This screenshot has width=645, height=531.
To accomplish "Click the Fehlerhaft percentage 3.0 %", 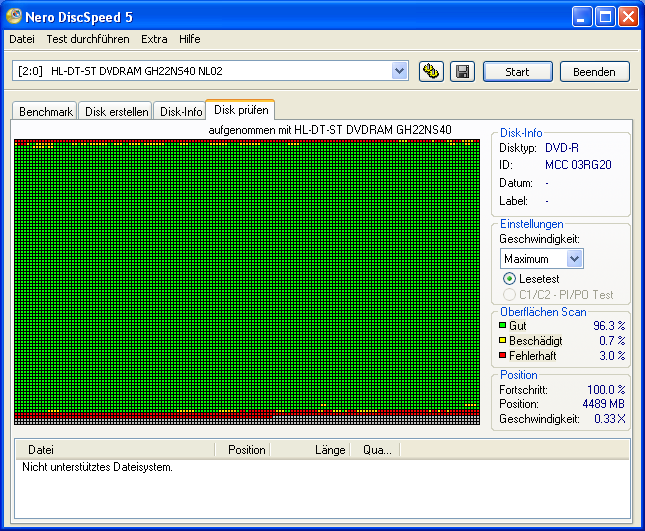I will (x=612, y=355).
